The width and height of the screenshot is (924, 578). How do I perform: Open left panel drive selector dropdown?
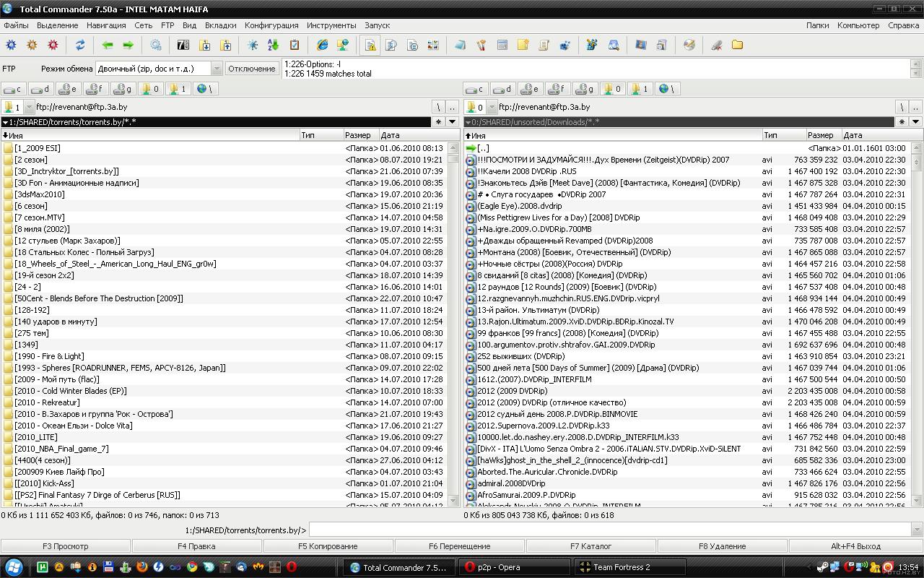click(30, 107)
